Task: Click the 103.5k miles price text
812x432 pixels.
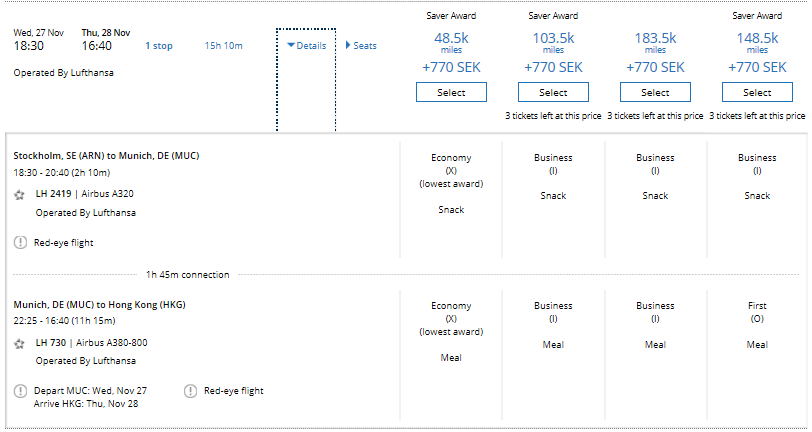Action: (553, 38)
